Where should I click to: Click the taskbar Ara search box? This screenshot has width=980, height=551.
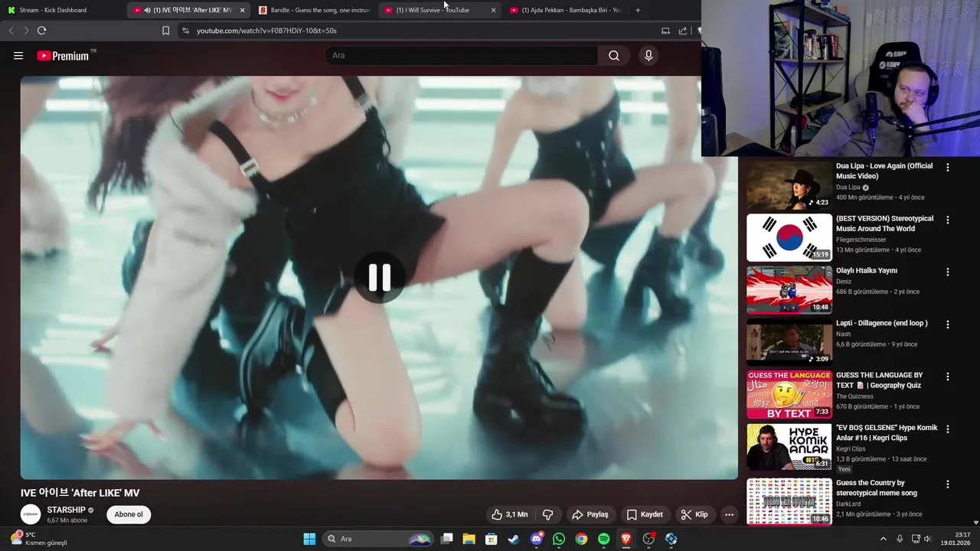378,539
